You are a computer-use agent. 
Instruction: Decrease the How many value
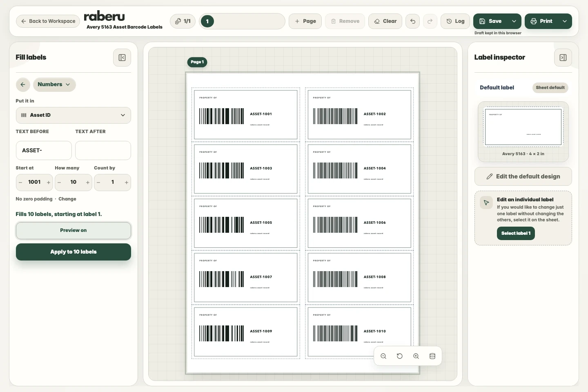click(59, 183)
